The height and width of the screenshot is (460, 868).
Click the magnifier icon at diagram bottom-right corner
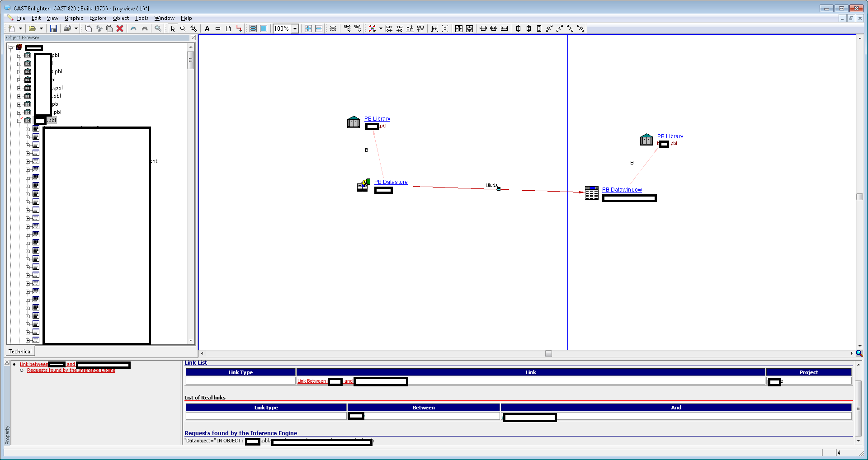click(859, 353)
